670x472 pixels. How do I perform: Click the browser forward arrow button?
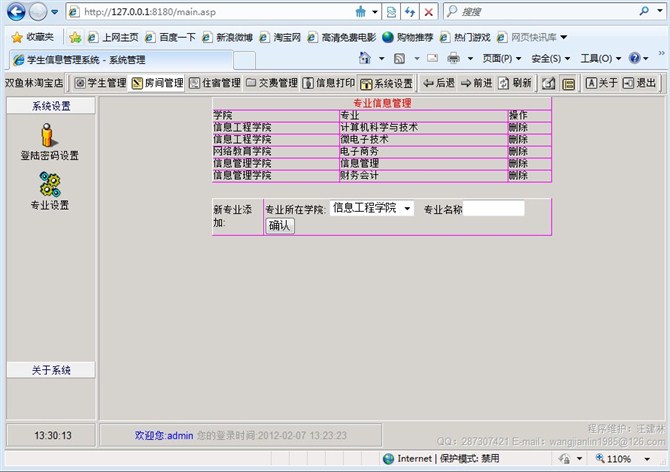(38, 12)
